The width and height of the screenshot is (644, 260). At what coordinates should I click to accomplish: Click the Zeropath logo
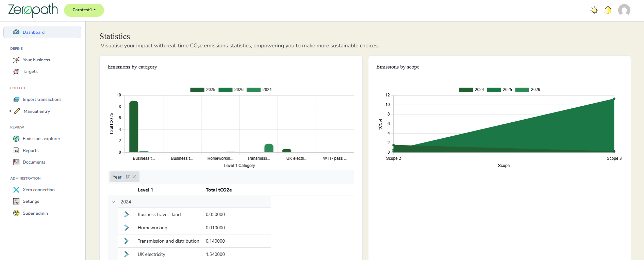pos(33,10)
